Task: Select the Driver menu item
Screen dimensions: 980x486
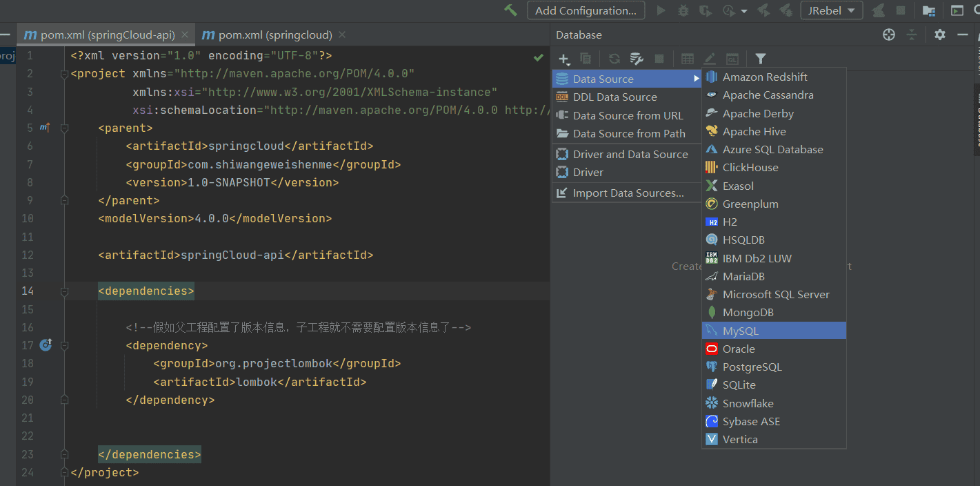Action: click(627, 173)
